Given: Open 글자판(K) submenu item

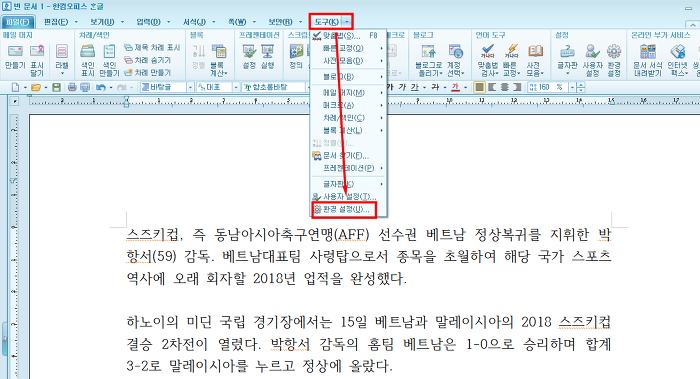Looking at the screenshot, I should click(348, 184).
